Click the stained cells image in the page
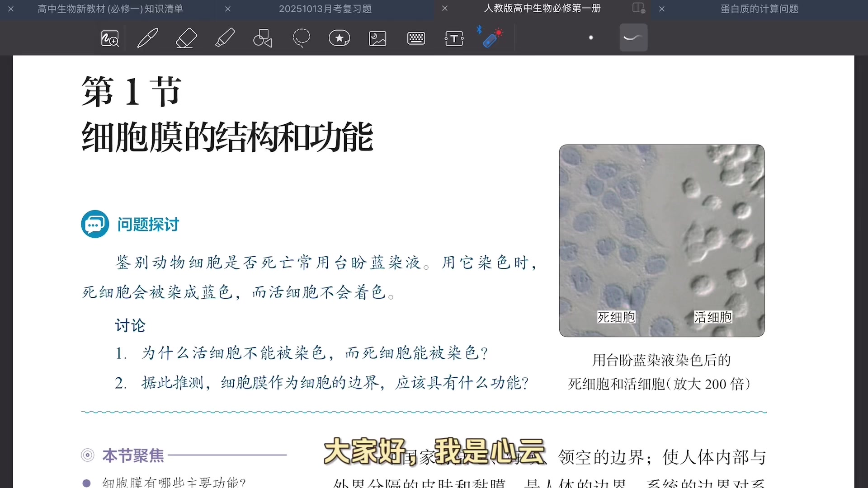 click(x=661, y=240)
